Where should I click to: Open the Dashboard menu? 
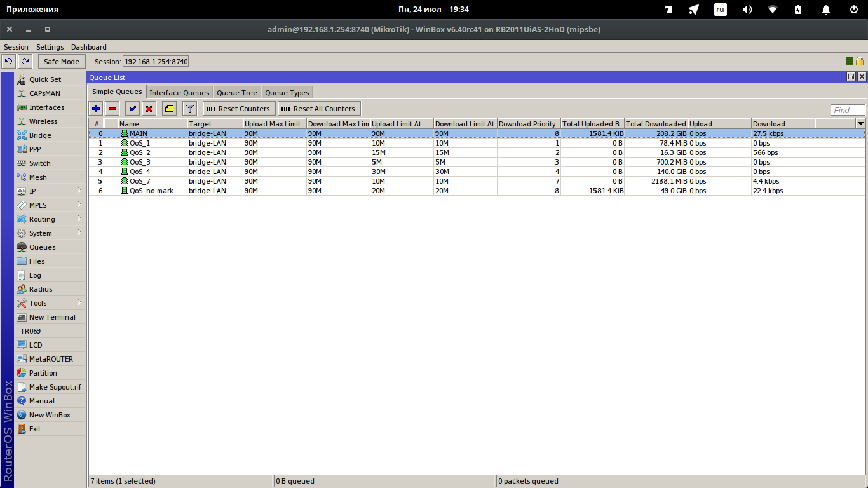coord(89,47)
